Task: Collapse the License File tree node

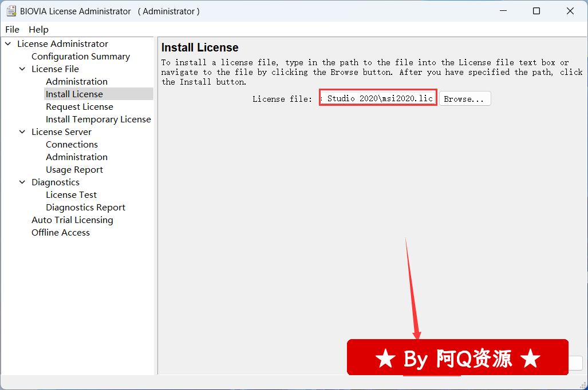Action: tap(22, 69)
